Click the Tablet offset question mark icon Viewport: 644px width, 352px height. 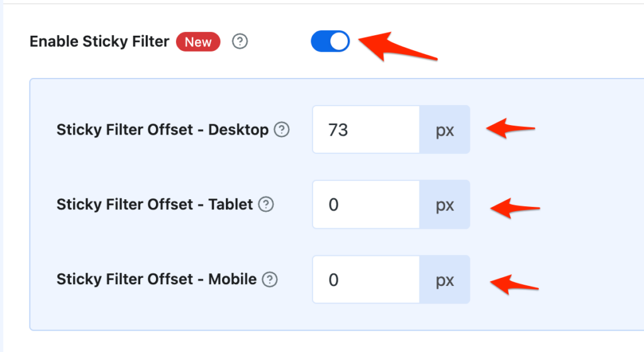[x=267, y=204]
